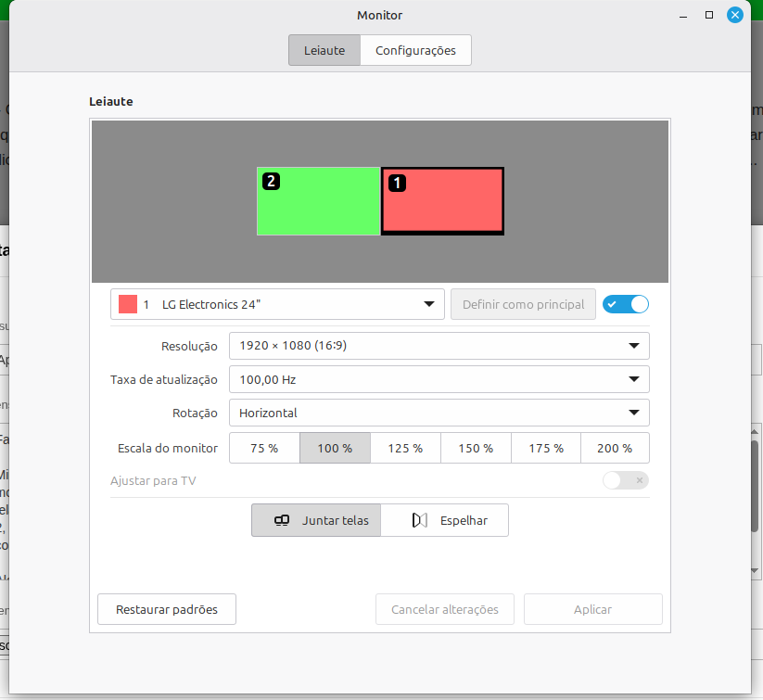Toggle the monitor enabled switch off
The width and height of the screenshot is (763, 700).
pos(626,304)
